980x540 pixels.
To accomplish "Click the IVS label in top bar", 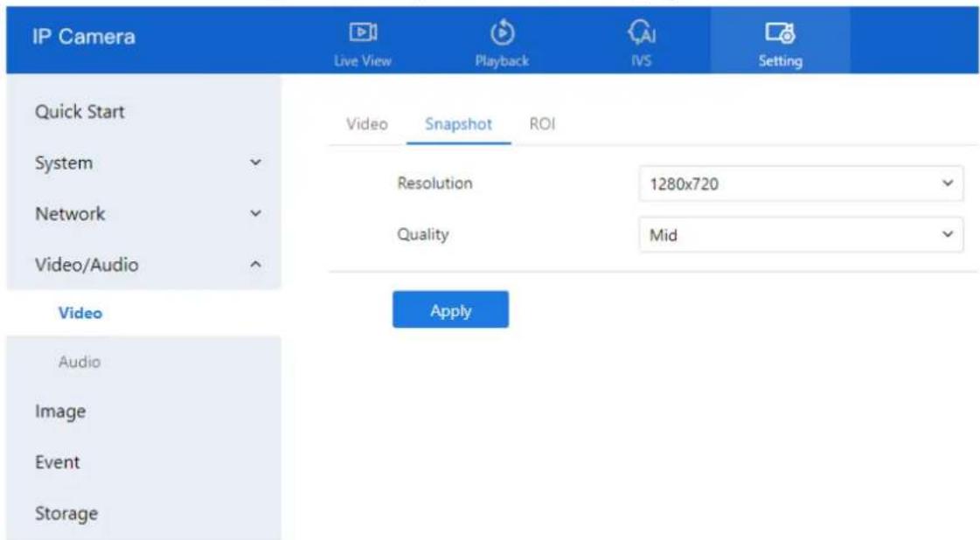I will tap(642, 60).
